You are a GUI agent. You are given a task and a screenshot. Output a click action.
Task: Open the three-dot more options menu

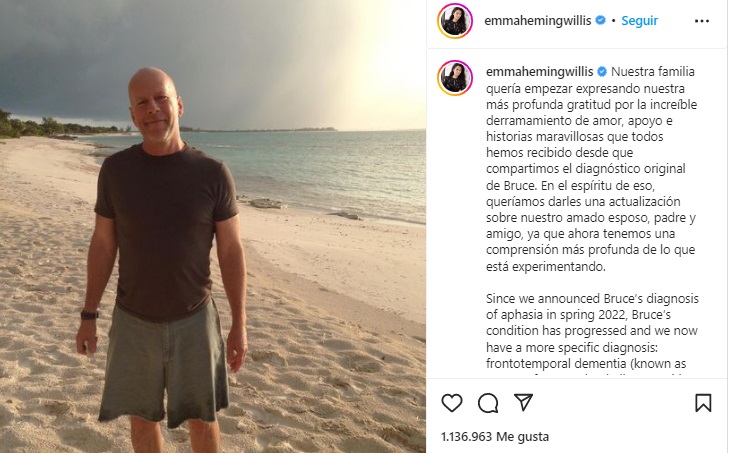[702, 21]
